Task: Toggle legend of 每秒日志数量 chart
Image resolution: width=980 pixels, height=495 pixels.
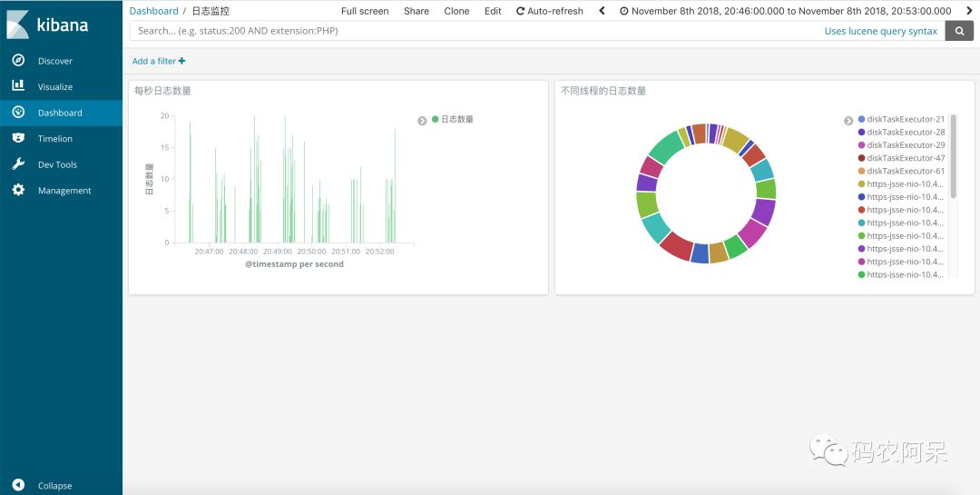Action: tap(423, 121)
